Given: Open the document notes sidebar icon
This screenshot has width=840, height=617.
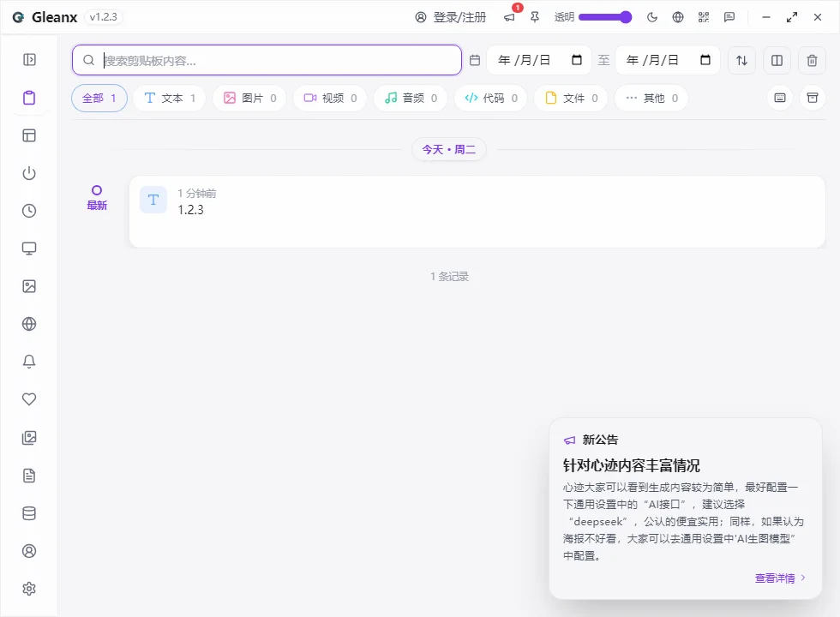Looking at the screenshot, I should click(29, 476).
